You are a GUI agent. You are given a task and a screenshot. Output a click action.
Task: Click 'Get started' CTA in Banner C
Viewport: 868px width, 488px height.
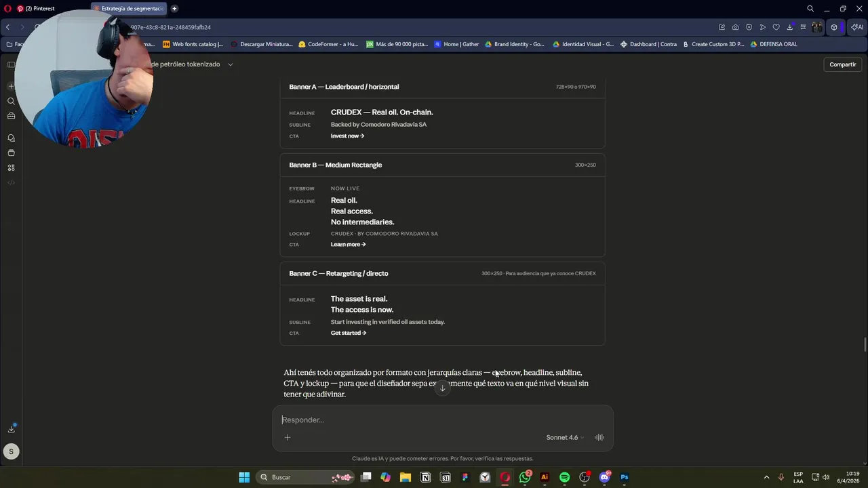point(349,333)
